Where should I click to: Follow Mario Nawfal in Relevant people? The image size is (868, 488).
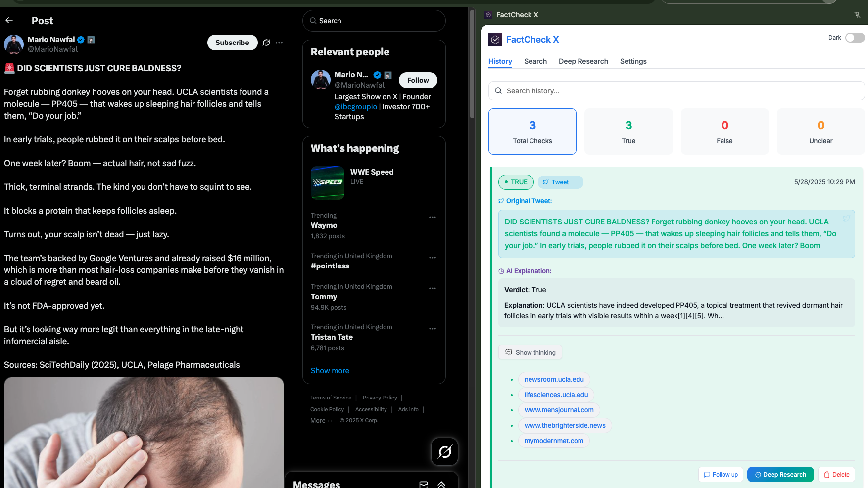(418, 80)
